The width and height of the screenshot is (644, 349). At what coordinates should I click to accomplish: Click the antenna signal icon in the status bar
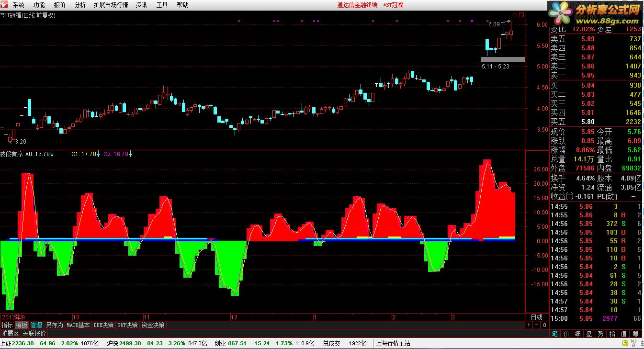(x=633, y=343)
